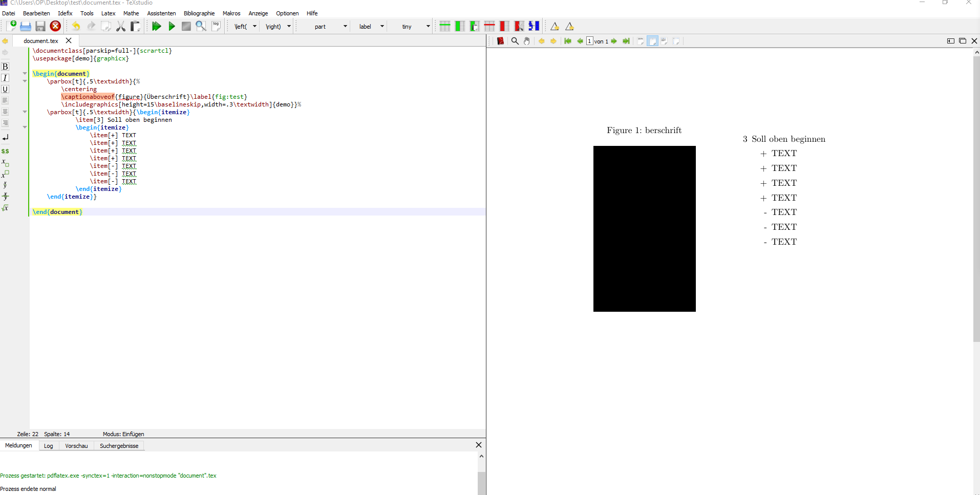Image resolution: width=980 pixels, height=495 pixels.
Task: Select the Meldungen tab
Action: (18, 445)
